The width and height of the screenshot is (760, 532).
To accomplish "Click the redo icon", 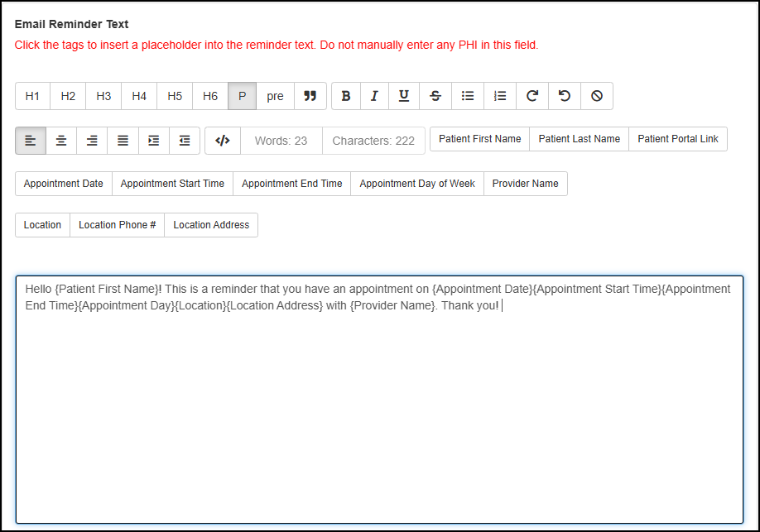I will point(532,95).
